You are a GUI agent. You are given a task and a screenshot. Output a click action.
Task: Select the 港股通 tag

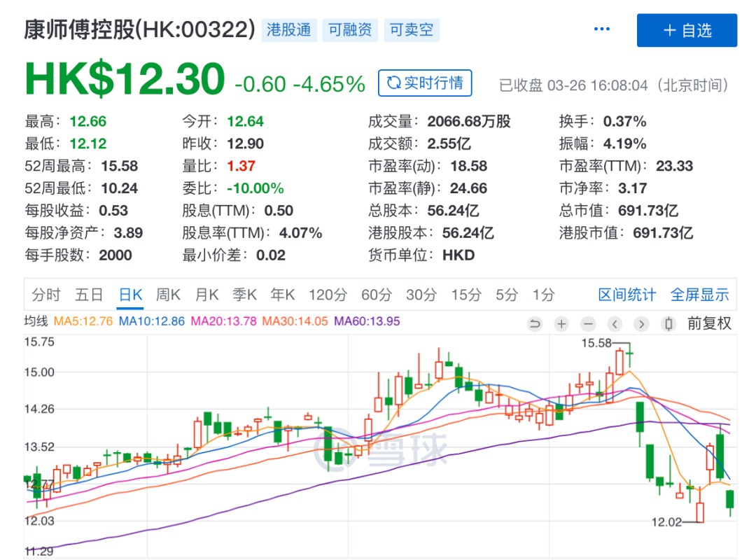pos(289,30)
